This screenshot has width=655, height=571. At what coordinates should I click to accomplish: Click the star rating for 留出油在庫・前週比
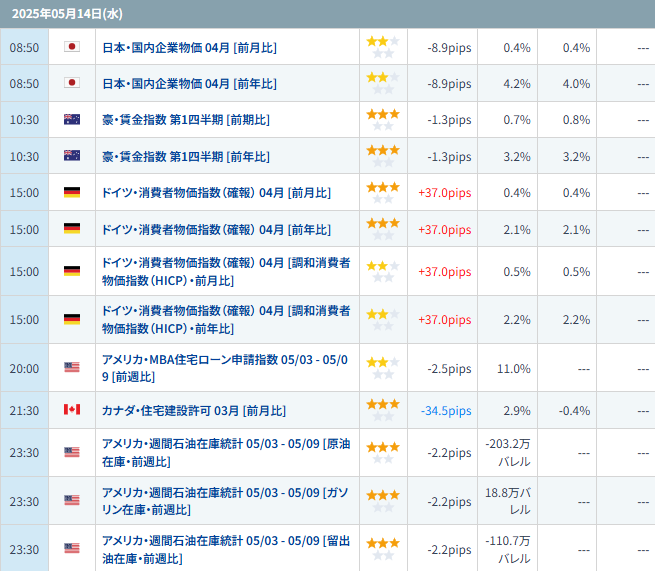click(x=383, y=549)
